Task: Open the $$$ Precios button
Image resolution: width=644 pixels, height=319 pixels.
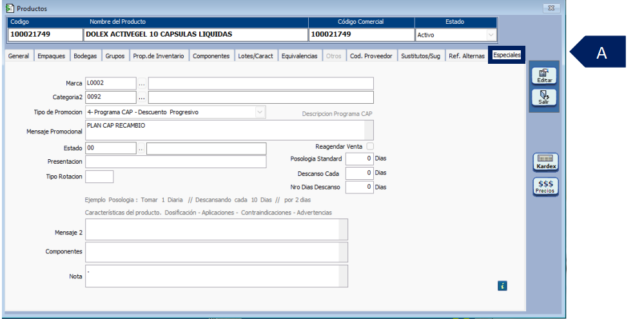Action: coord(546,187)
